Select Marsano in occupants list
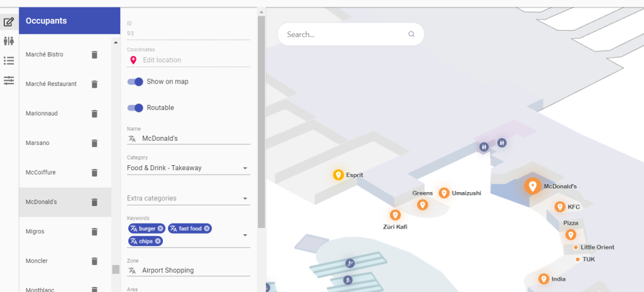This screenshot has height=292, width=644. (37, 143)
